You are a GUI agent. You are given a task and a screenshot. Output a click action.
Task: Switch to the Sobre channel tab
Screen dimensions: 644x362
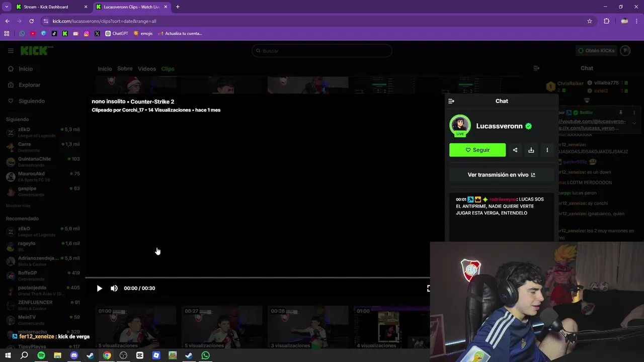click(125, 69)
